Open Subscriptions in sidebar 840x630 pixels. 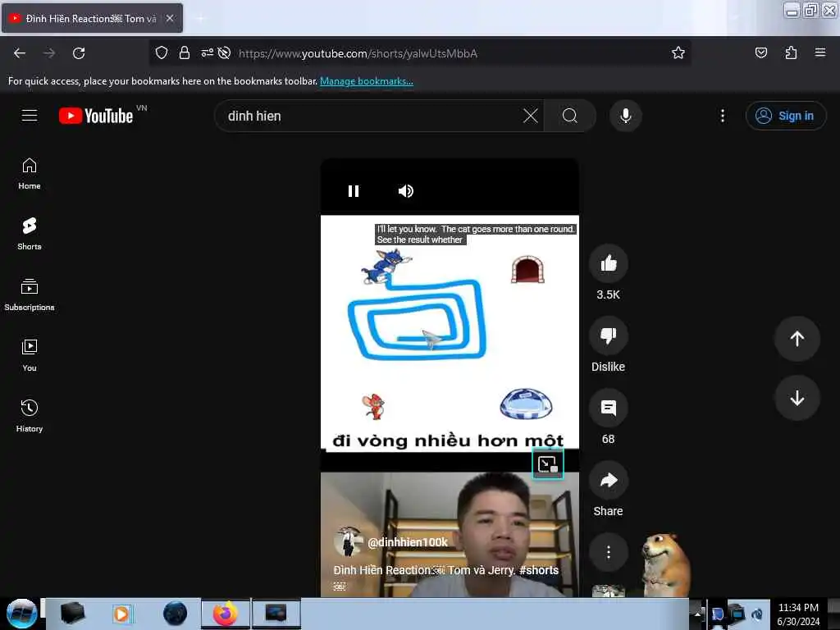pyautogui.click(x=30, y=295)
